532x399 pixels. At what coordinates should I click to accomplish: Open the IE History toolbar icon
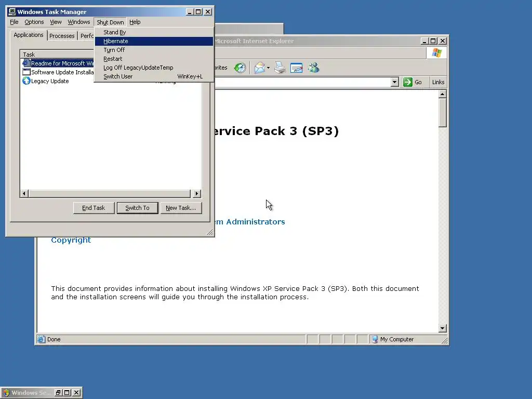click(x=240, y=68)
